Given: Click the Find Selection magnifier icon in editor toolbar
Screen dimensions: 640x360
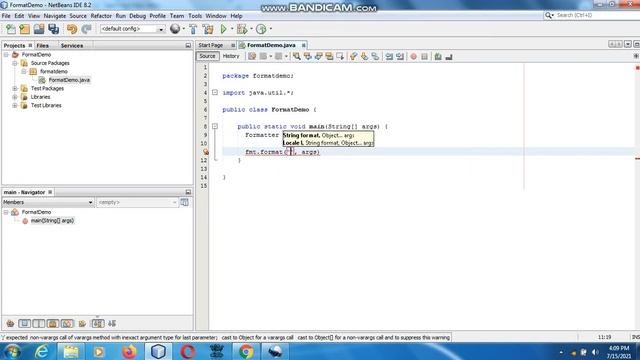Looking at the screenshot, I should point(297,56).
